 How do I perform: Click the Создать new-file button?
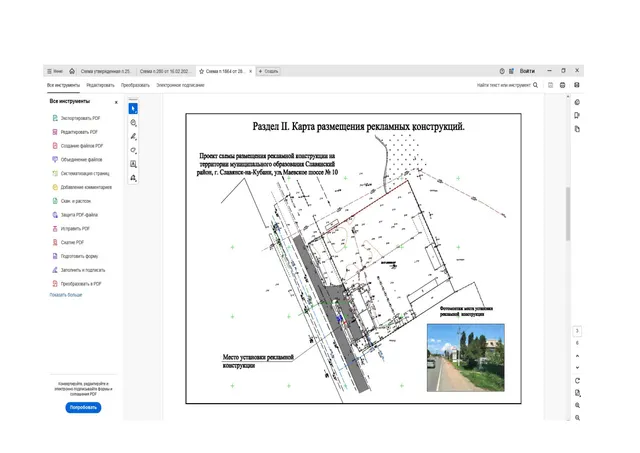pyautogui.click(x=268, y=71)
